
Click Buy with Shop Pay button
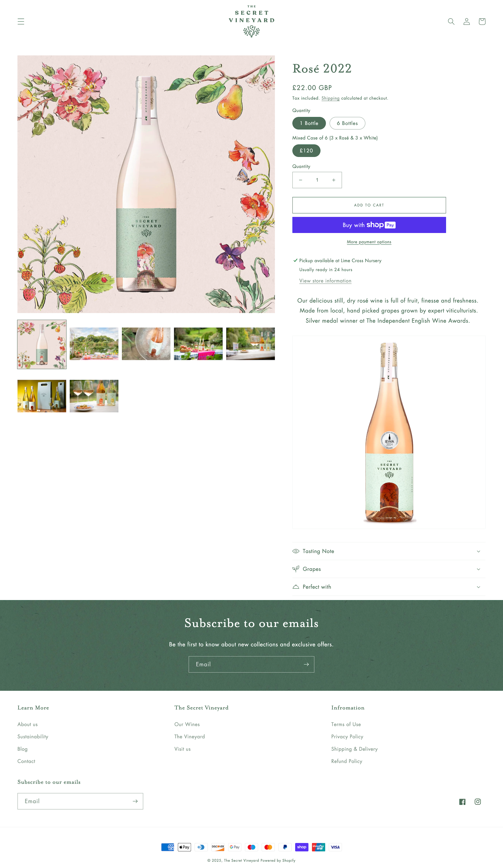(369, 225)
